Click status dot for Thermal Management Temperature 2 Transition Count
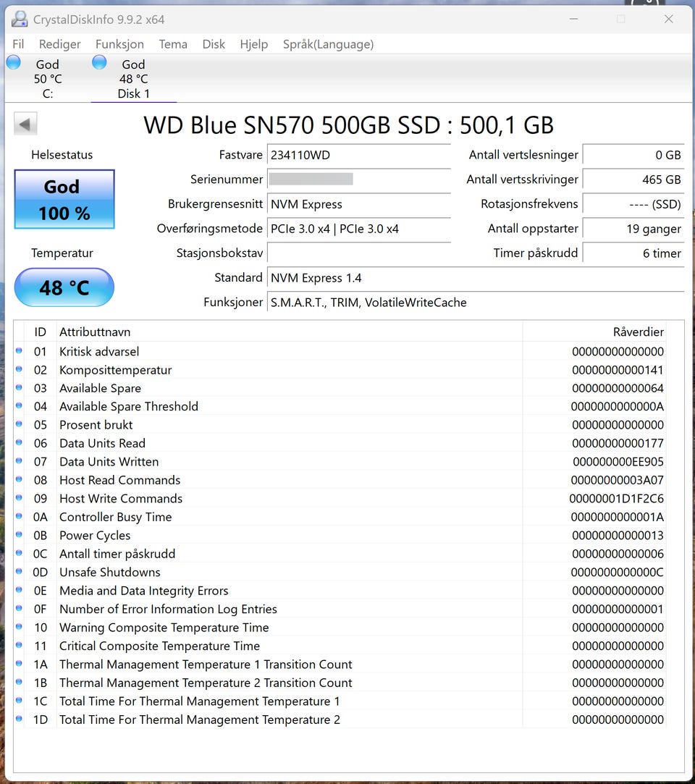Screen dimensions: 695x784 pos(19,682)
